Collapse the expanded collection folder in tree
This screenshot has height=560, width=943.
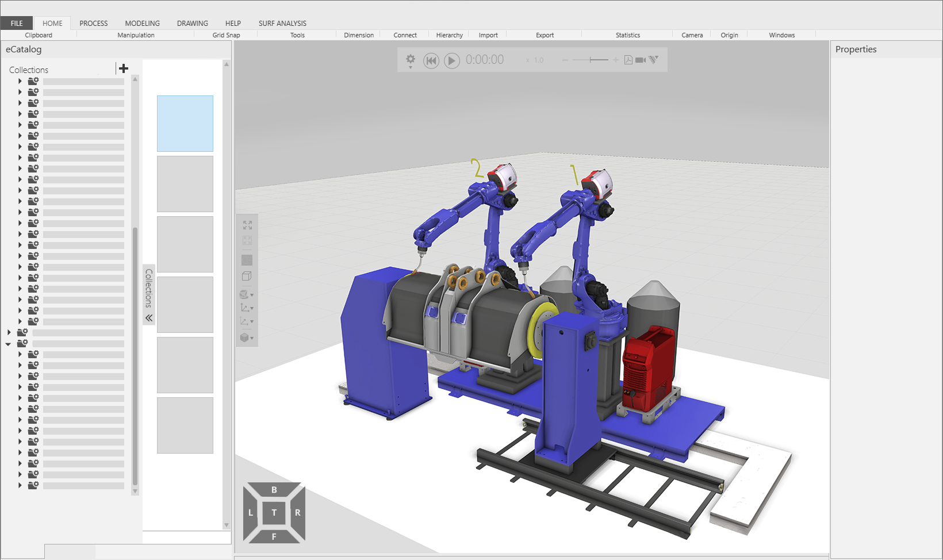click(8, 344)
